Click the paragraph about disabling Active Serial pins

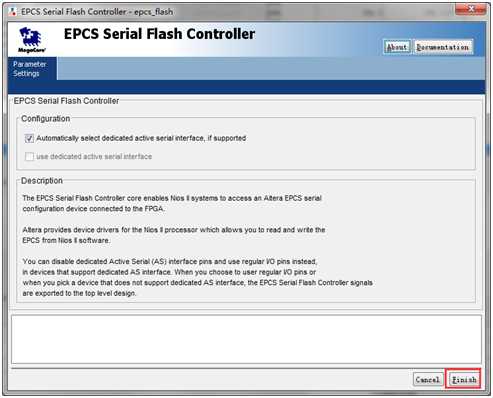pyautogui.click(x=197, y=277)
